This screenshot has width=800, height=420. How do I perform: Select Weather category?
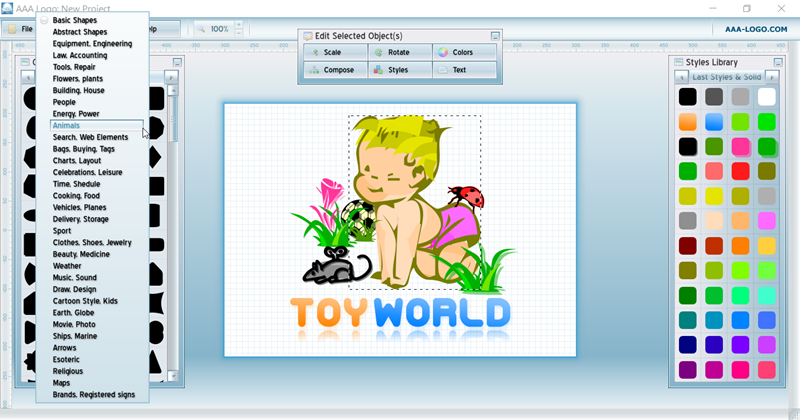tap(67, 266)
